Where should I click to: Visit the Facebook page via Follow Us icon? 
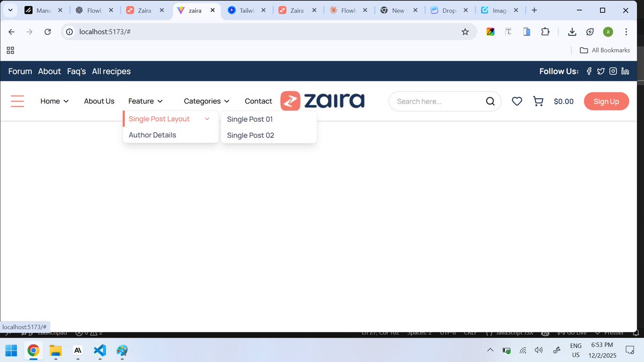tap(589, 71)
